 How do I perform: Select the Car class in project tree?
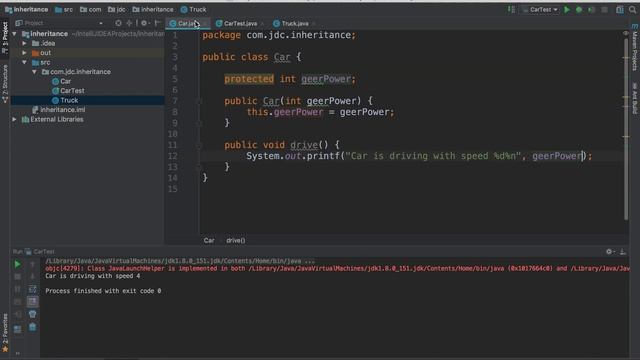pyautogui.click(x=61, y=81)
